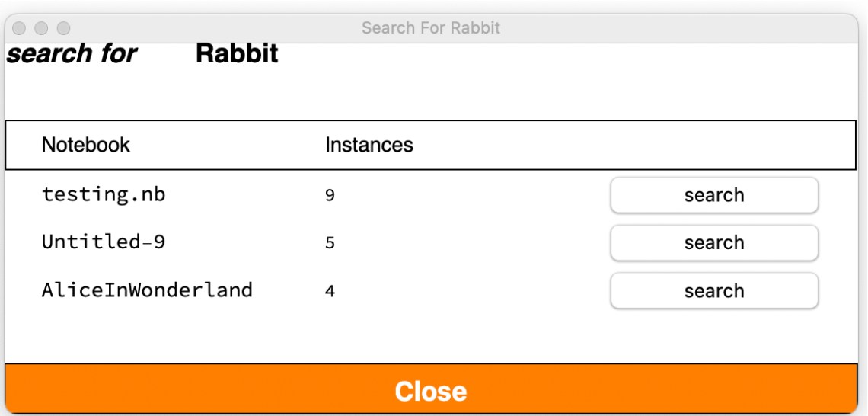
Task: Click the "Search For Rabbit" window title
Action: [x=430, y=28]
